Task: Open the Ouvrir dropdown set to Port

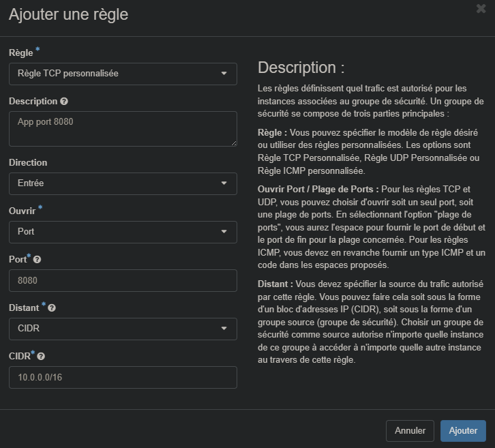Action: pyautogui.click(x=123, y=232)
